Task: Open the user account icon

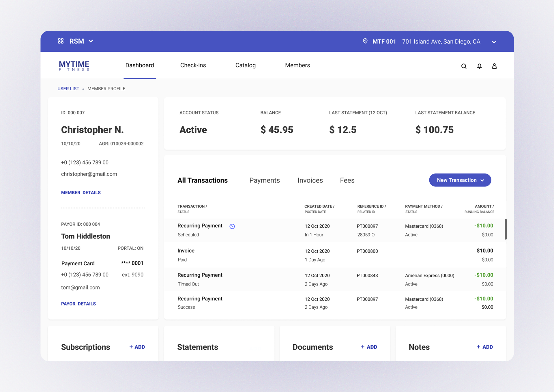Action: coord(494,66)
